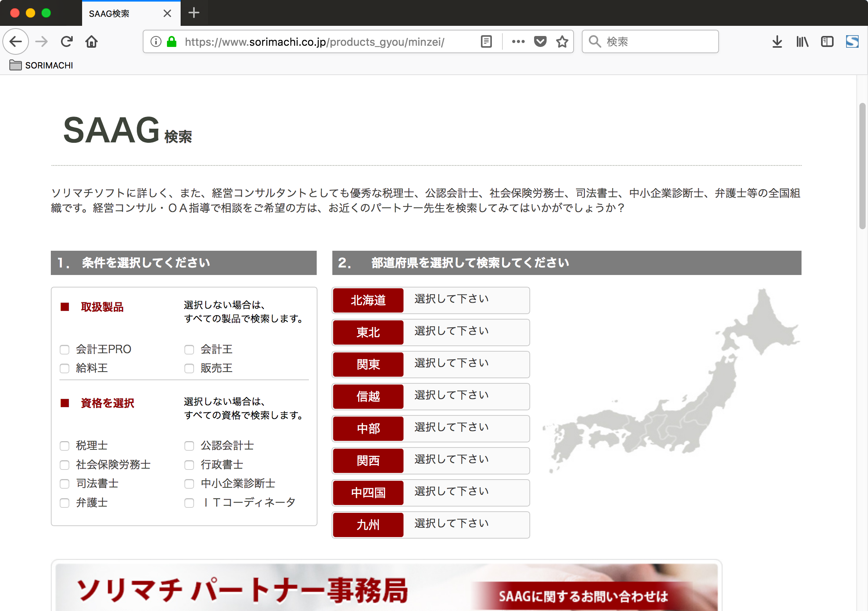This screenshot has height=611, width=868.
Task: Open the downloads panel
Action: 777,41
